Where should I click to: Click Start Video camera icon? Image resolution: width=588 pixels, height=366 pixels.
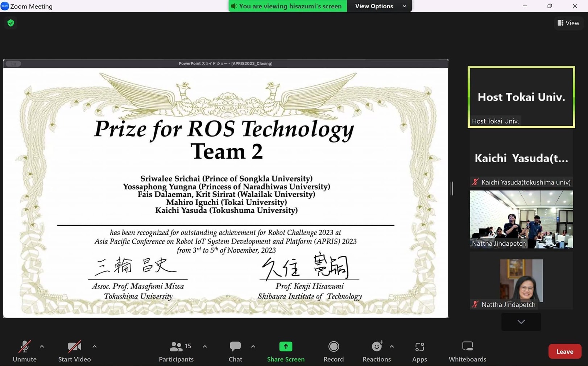point(74,347)
